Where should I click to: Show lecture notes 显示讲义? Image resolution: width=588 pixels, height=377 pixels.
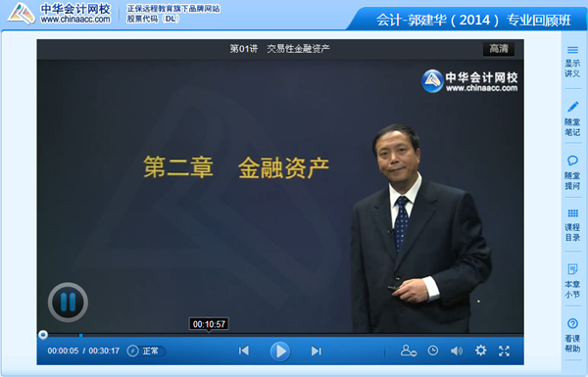572,63
